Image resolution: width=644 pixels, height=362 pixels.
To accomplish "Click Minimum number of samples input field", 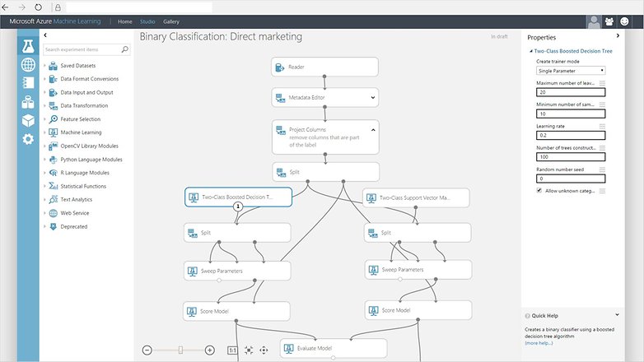I will [571, 114].
